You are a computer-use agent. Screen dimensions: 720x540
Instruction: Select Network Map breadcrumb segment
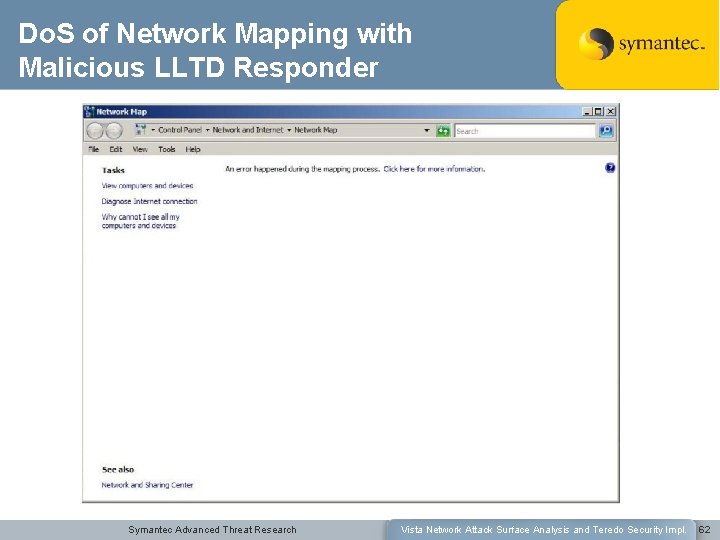click(x=315, y=130)
